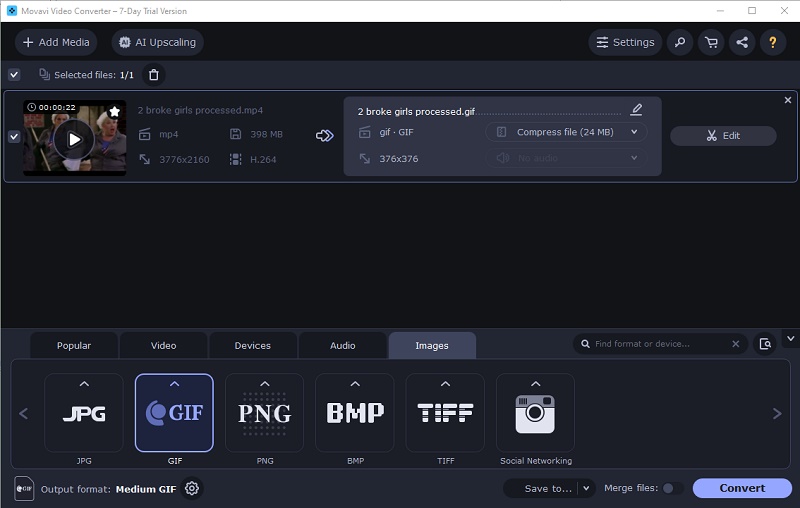Expand JPG presets chevron
This screenshot has width=800, height=508.
(x=84, y=384)
